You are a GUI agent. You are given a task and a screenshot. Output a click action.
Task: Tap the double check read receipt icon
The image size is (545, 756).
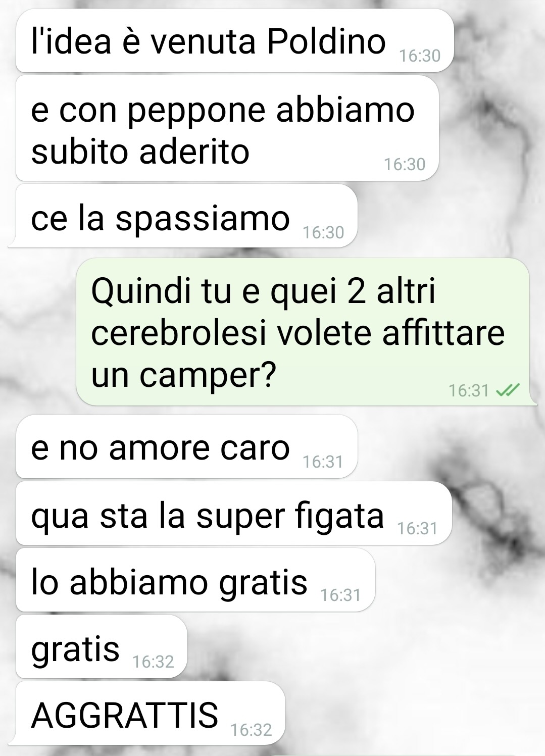[x=508, y=390]
